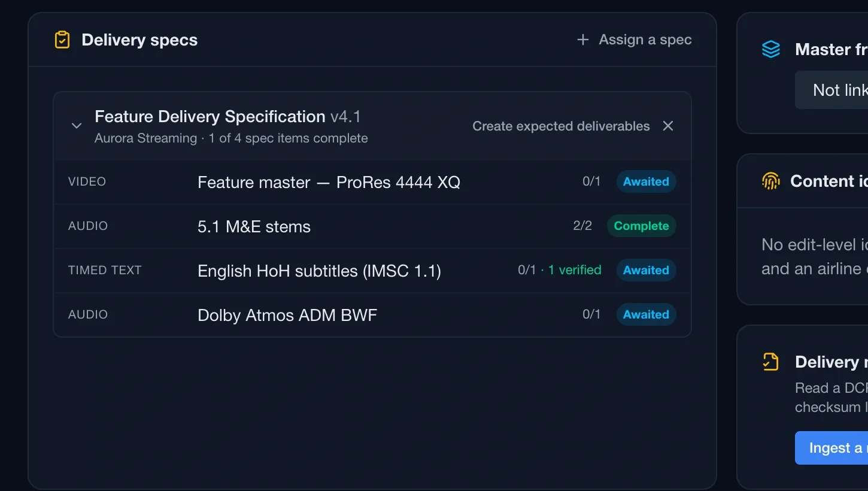Click the Delivery specs clipboard icon

62,40
